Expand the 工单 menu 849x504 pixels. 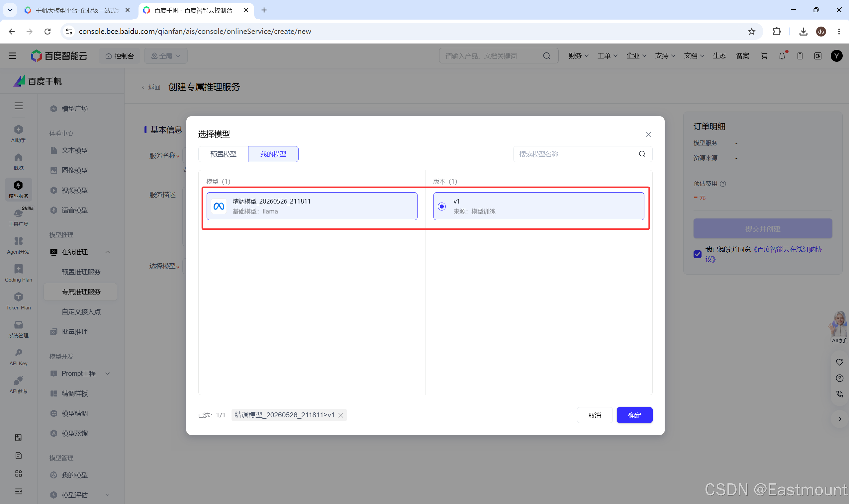coord(607,56)
